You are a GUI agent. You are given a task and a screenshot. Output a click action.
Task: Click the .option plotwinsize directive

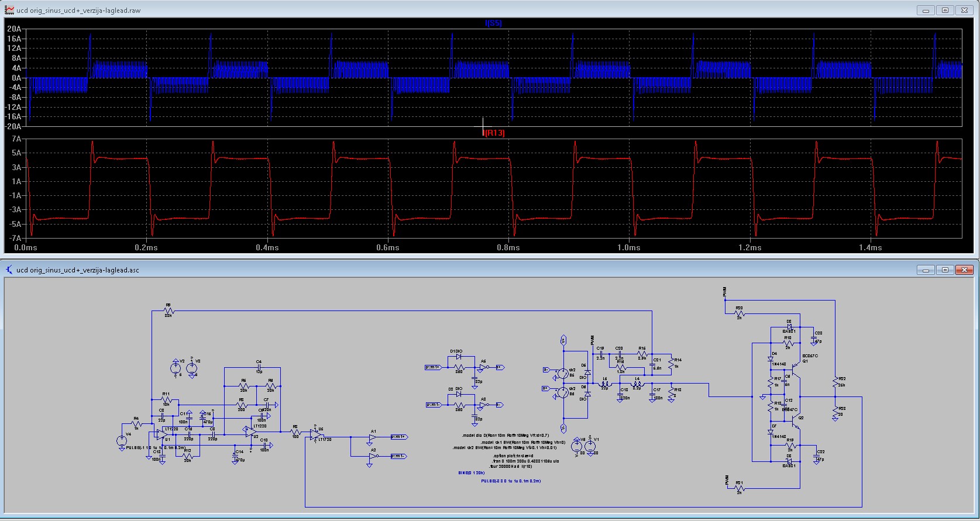click(514, 455)
